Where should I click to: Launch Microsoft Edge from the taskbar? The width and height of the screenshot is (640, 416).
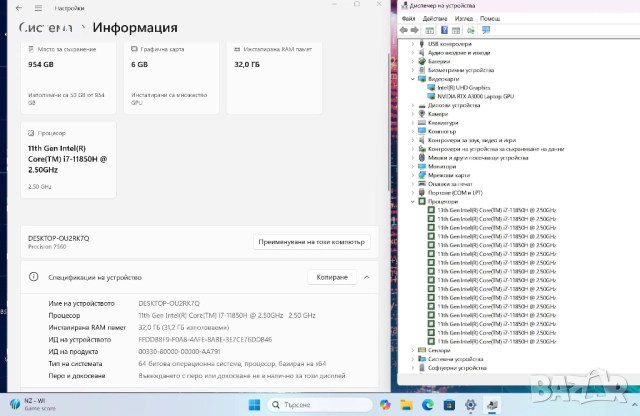coord(427,405)
